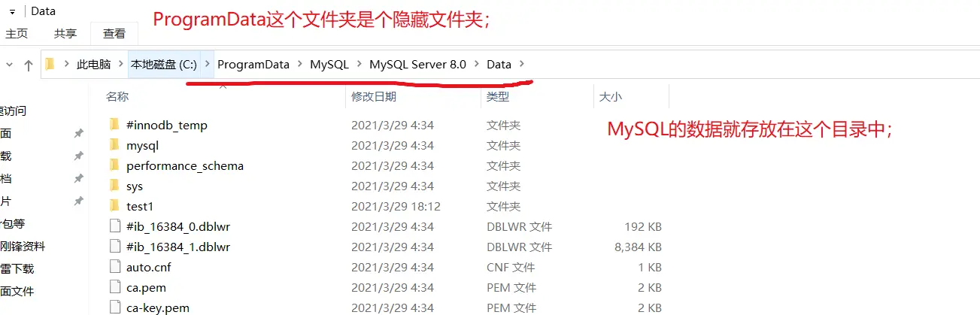
Task: Open 雷下载 item in navigation pane
Action: (x=17, y=268)
